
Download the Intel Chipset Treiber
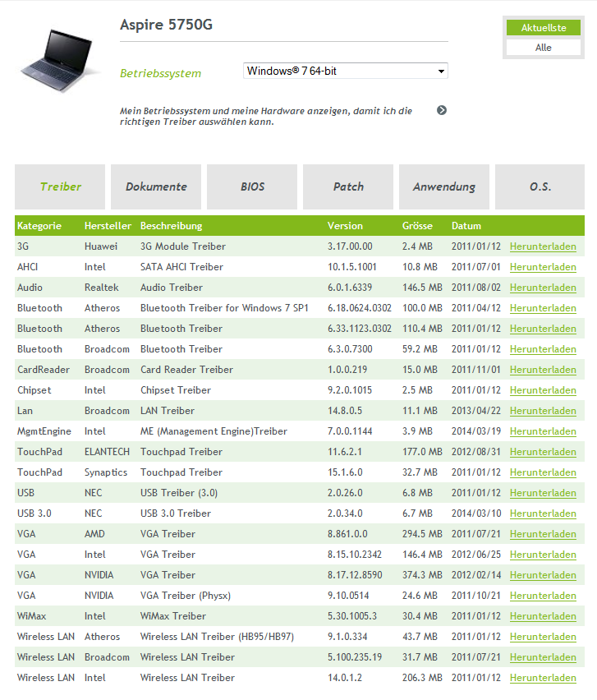[543, 390]
